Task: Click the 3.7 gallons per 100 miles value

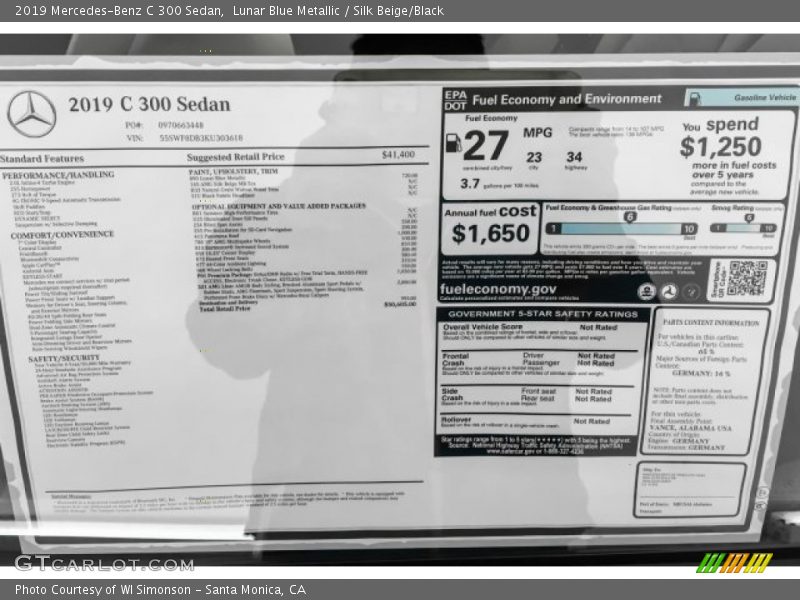Action: point(470,184)
